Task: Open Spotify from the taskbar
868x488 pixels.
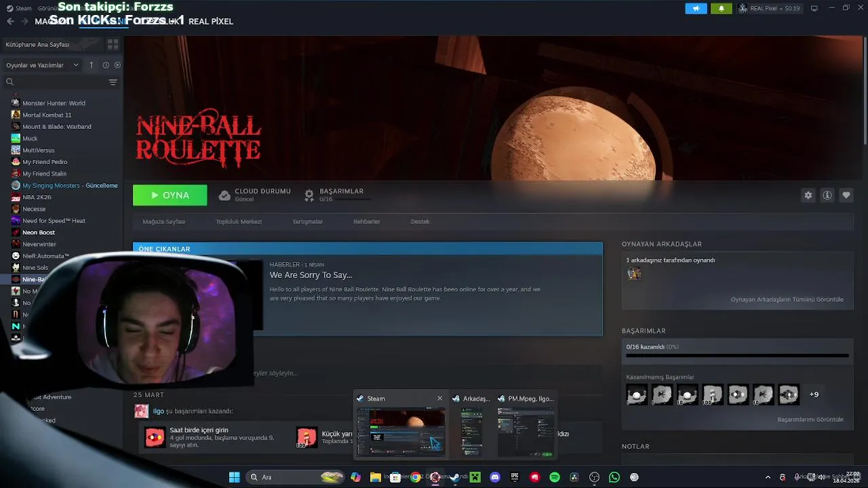Action: [x=555, y=477]
